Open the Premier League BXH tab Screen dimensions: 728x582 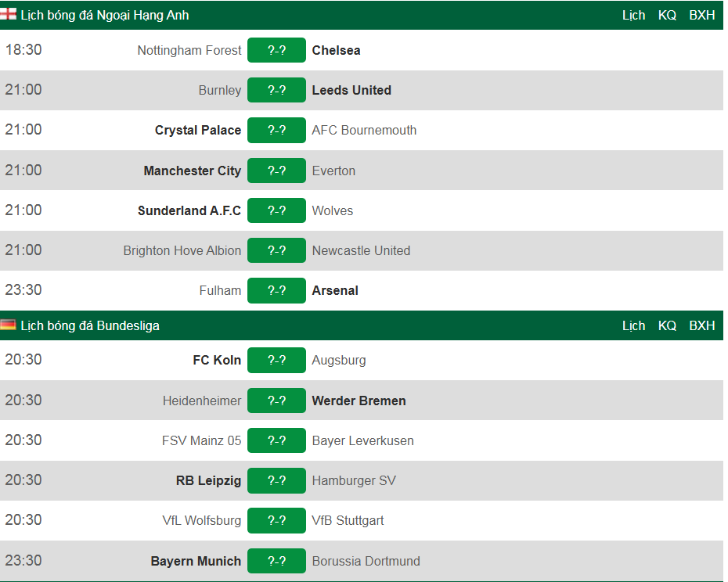coord(701,15)
